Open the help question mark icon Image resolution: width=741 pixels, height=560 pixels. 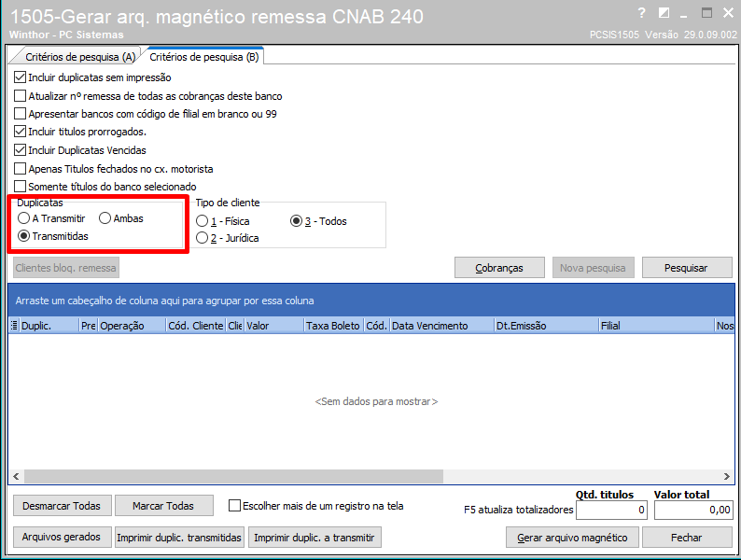(641, 13)
